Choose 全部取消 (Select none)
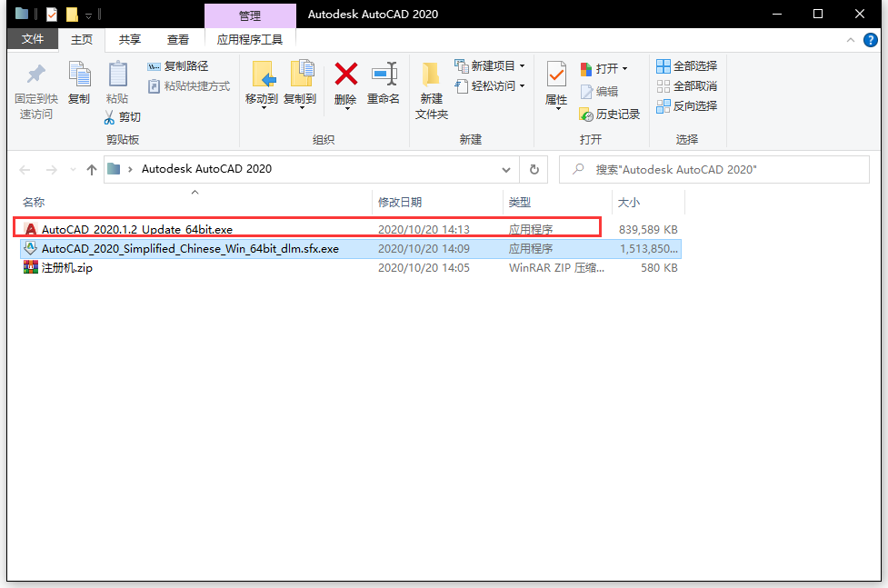The image size is (888, 588). (x=687, y=85)
